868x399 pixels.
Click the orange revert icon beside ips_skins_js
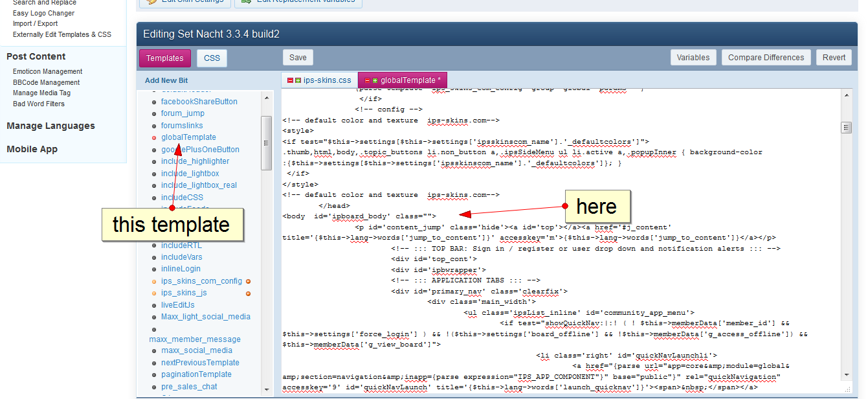(x=248, y=293)
